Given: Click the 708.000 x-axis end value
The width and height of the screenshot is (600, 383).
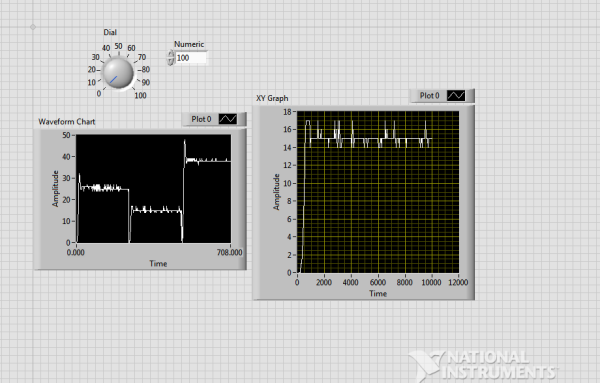Looking at the screenshot, I should point(229,253).
